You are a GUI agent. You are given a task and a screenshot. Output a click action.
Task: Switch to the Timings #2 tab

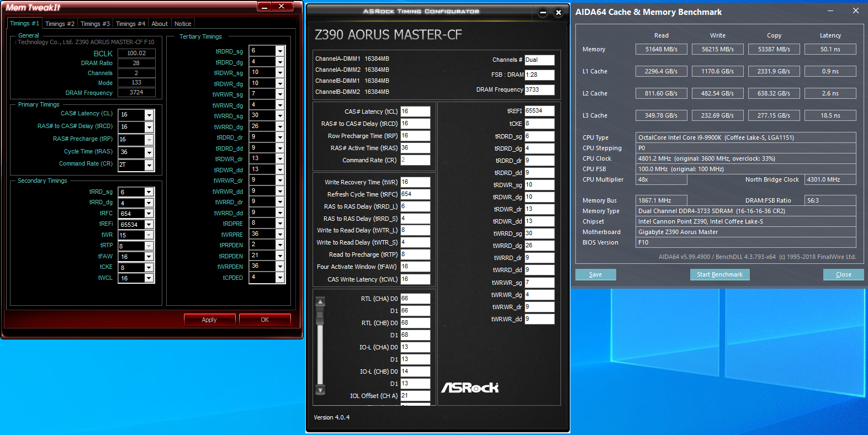pyautogui.click(x=60, y=24)
